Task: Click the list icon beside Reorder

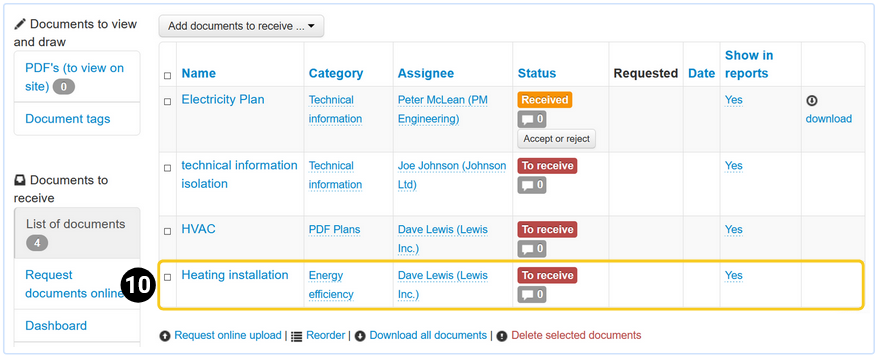Action: (x=297, y=336)
